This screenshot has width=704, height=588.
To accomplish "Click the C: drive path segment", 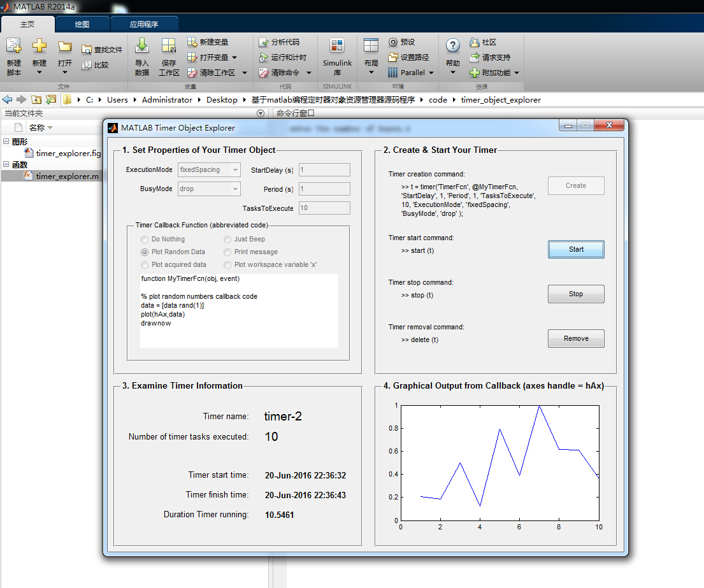I will tap(89, 99).
